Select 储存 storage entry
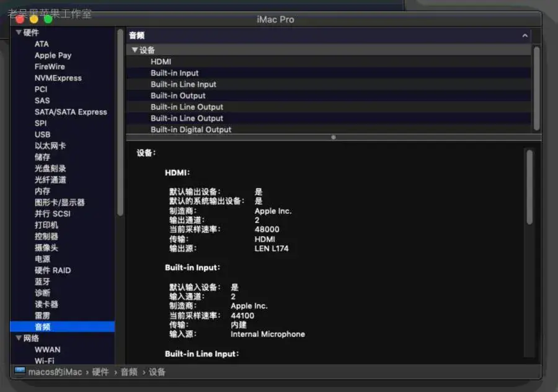 42,157
